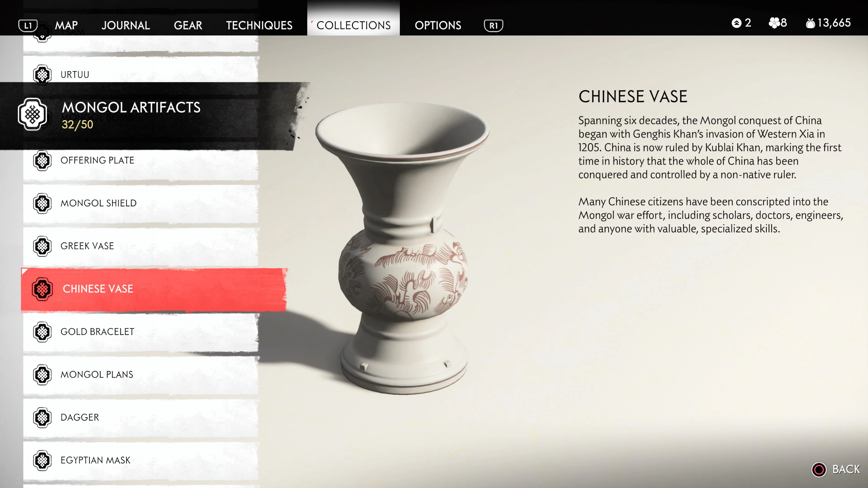
Task: Switch to the Journal tab
Action: coord(126,25)
